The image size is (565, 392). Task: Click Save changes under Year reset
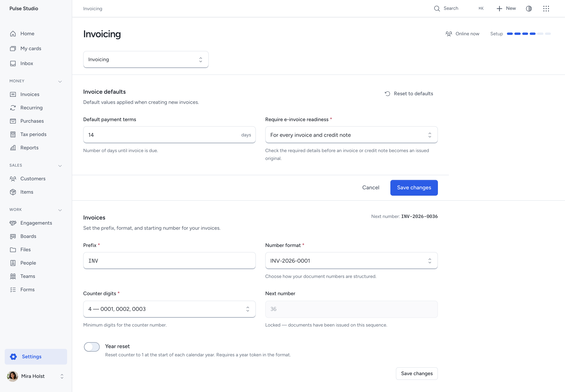(x=417, y=373)
